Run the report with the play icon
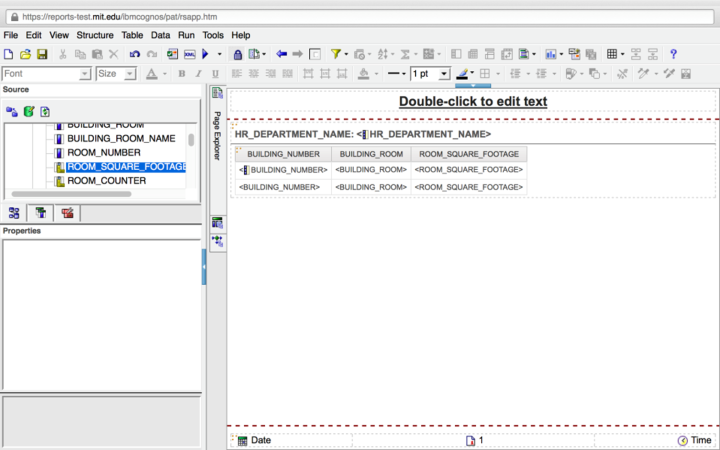The height and width of the screenshot is (450, 720). point(205,54)
